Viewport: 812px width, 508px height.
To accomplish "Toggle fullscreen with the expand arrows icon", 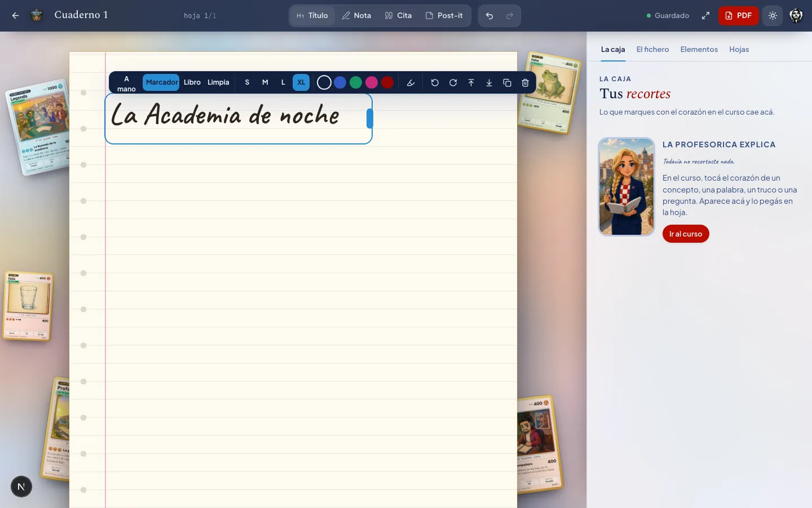I will tap(705, 16).
